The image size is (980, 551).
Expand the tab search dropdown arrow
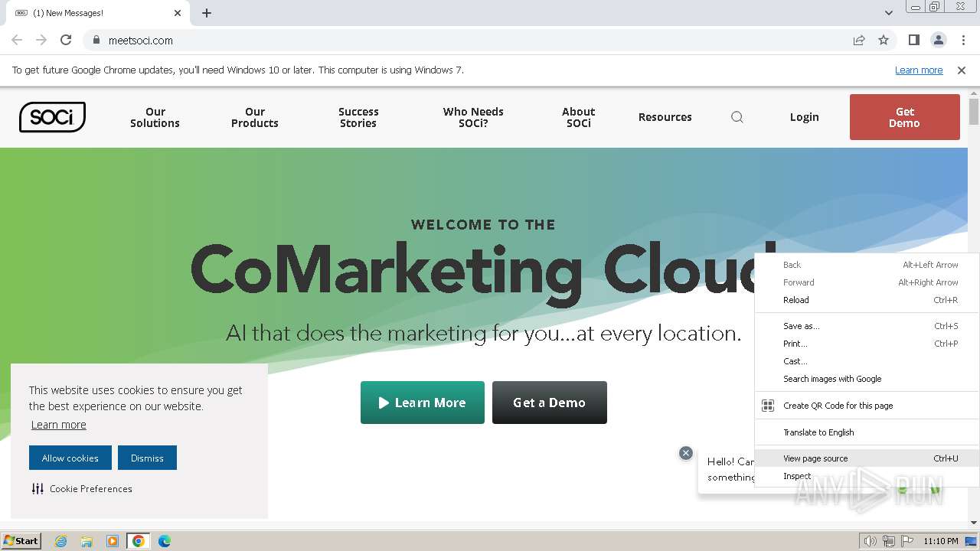(x=889, y=13)
